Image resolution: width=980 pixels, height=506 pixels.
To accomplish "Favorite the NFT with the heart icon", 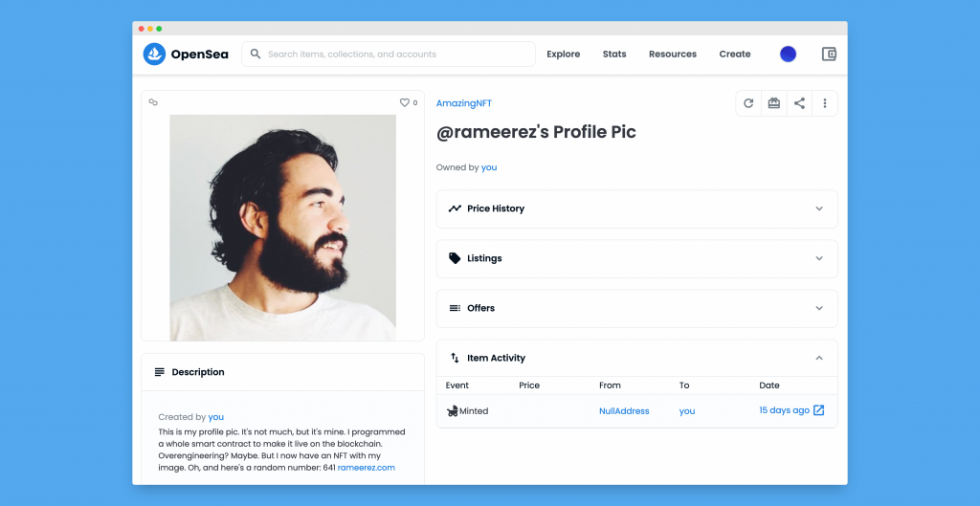I will coord(405,102).
